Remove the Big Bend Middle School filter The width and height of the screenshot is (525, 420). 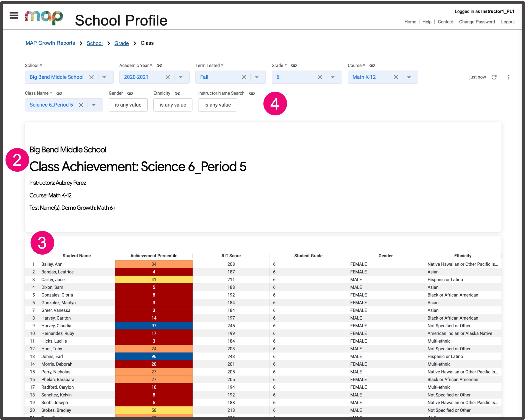tap(92, 77)
